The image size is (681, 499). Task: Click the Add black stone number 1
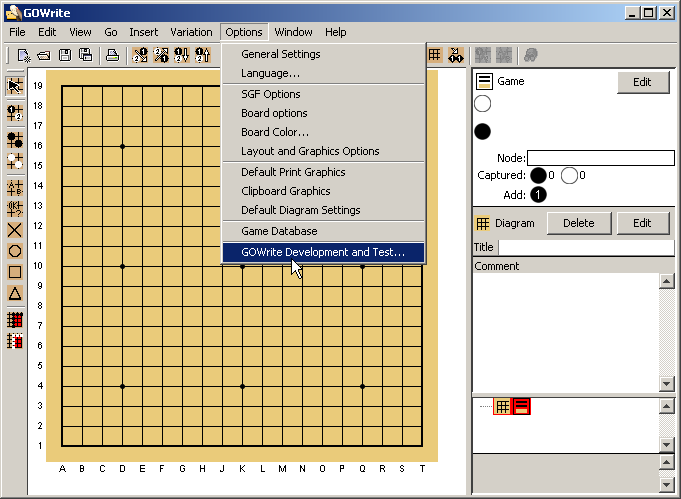(538, 195)
